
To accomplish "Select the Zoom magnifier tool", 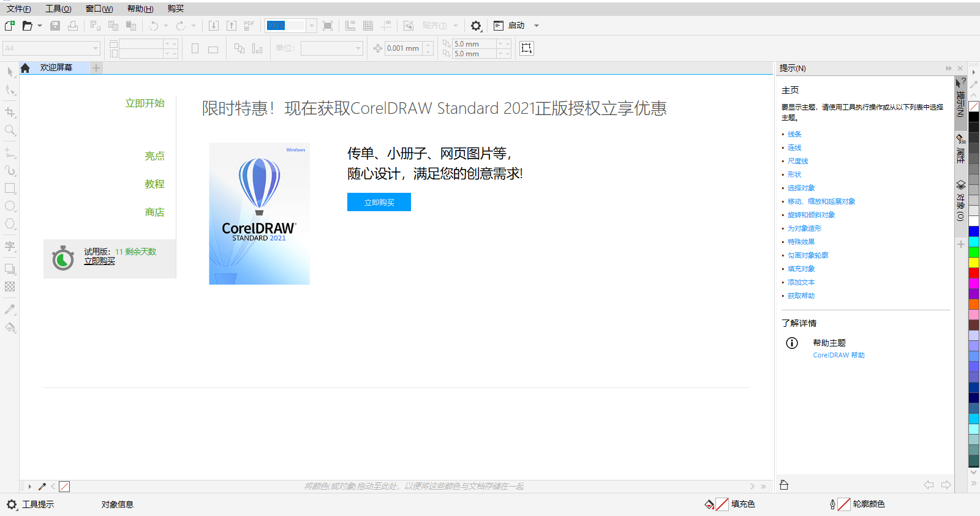I will pyautogui.click(x=10, y=130).
